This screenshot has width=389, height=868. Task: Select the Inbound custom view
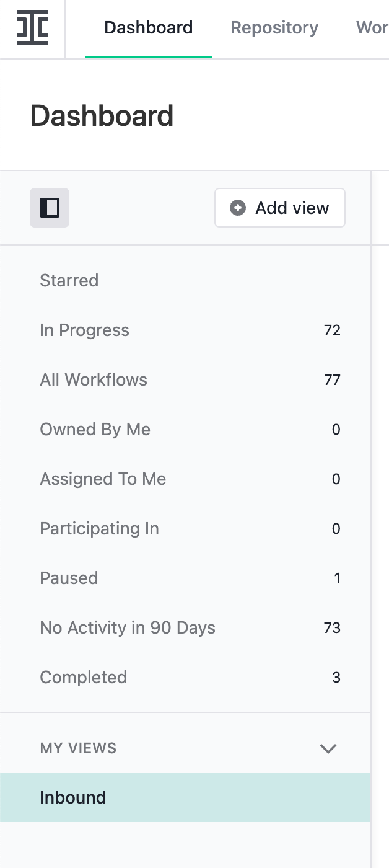coord(73,797)
